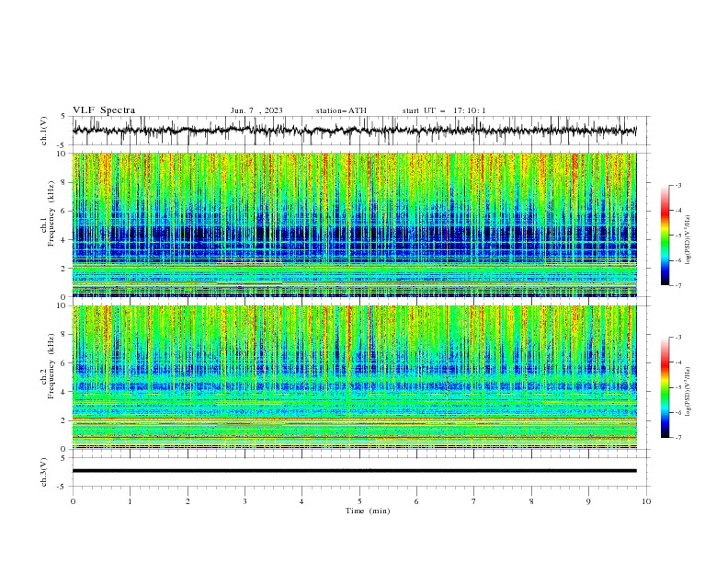Click the 'station=ATH' label
This screenshot has width=728, height=563.
341,110
